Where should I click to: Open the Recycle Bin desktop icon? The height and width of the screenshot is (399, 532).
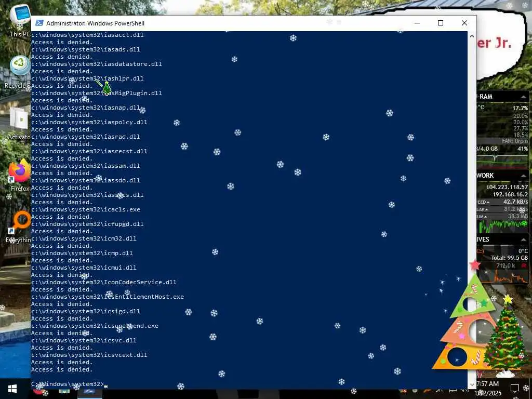coord(19,72)
